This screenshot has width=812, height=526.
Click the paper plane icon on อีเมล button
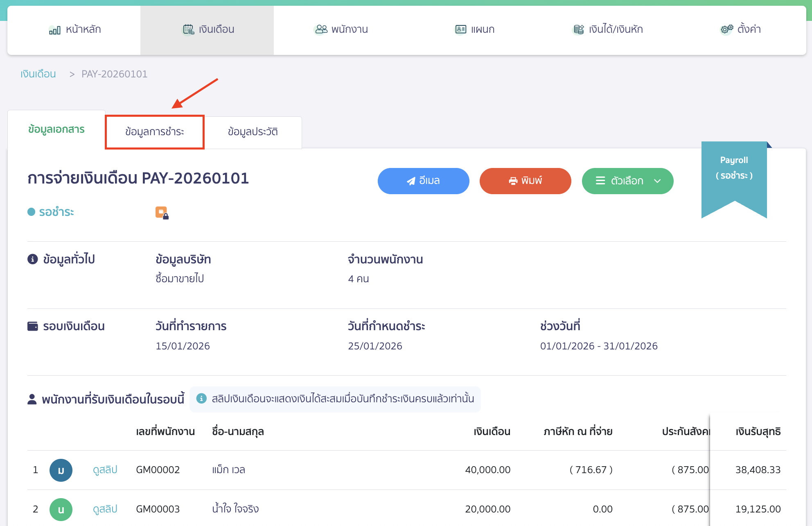tap(411, 181)
